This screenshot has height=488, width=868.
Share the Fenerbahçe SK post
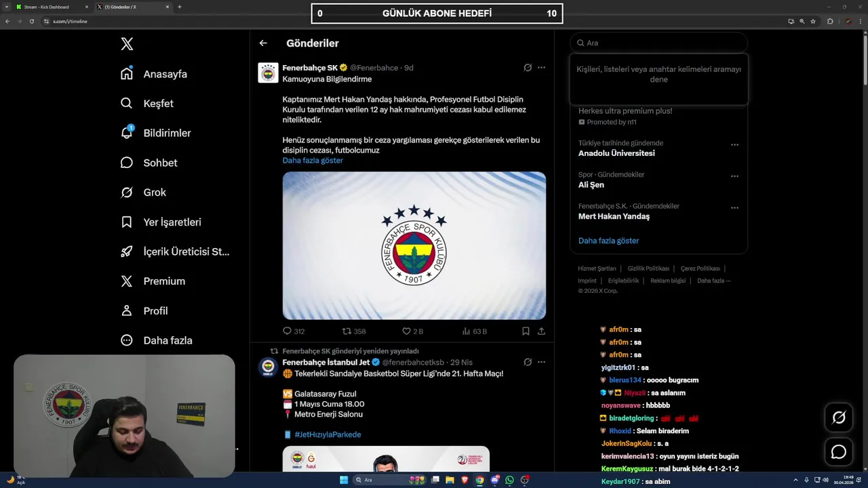[541, 331]
